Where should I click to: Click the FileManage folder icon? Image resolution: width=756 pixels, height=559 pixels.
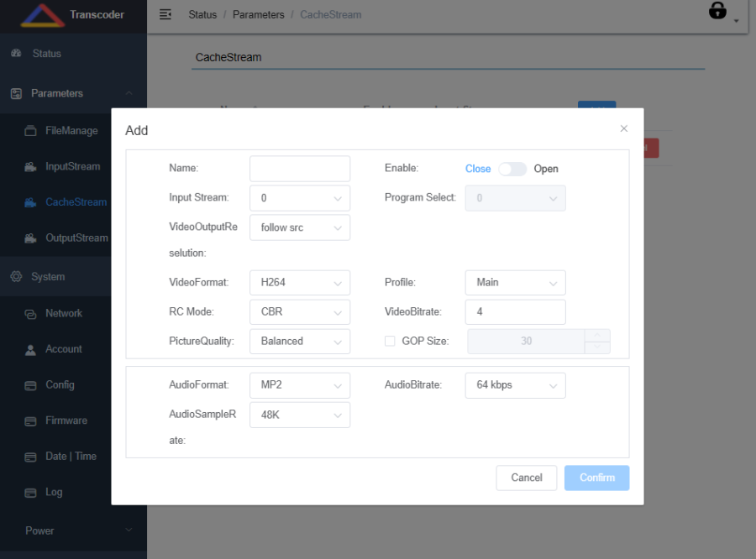30,131
